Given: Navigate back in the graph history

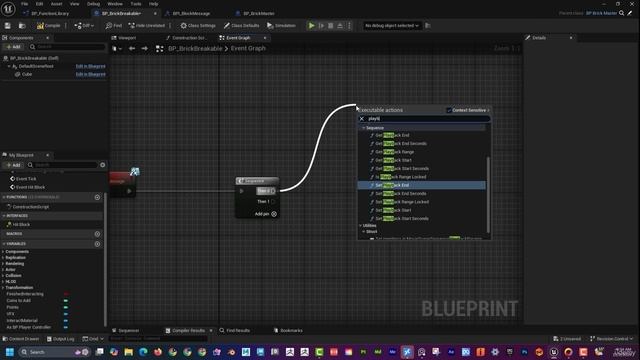Looking at the screenshot, I should coord(132,49).
